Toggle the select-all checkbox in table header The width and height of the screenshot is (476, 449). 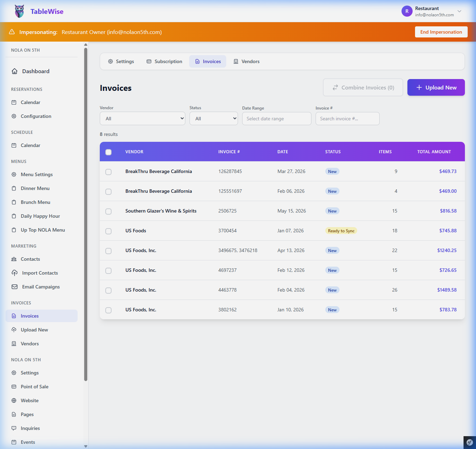point(108,152)
